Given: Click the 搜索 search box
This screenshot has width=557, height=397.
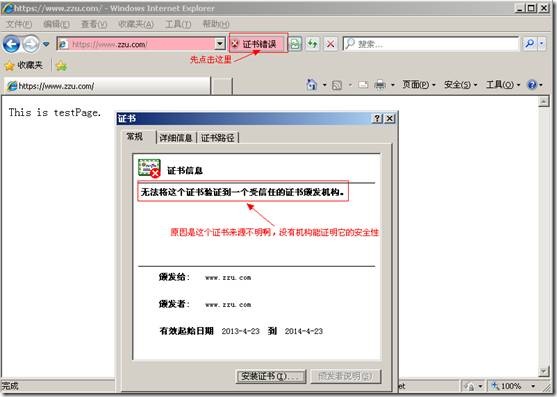Looking at the screenshot, I should [431, 44].
